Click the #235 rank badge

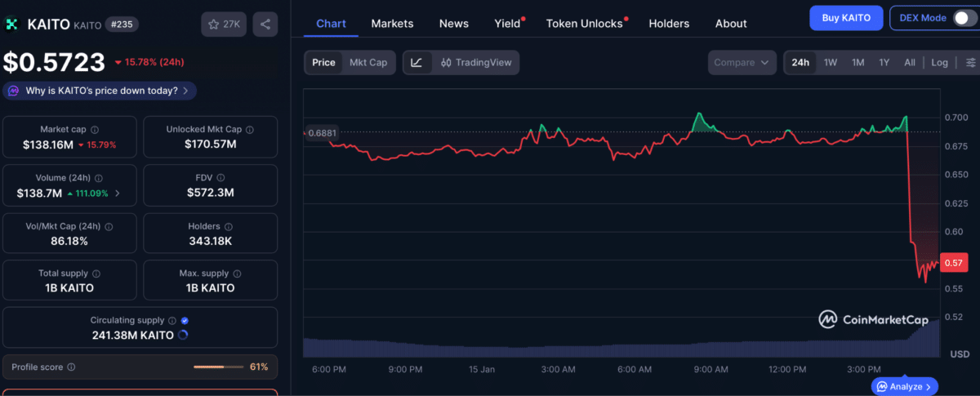[122, 24]
